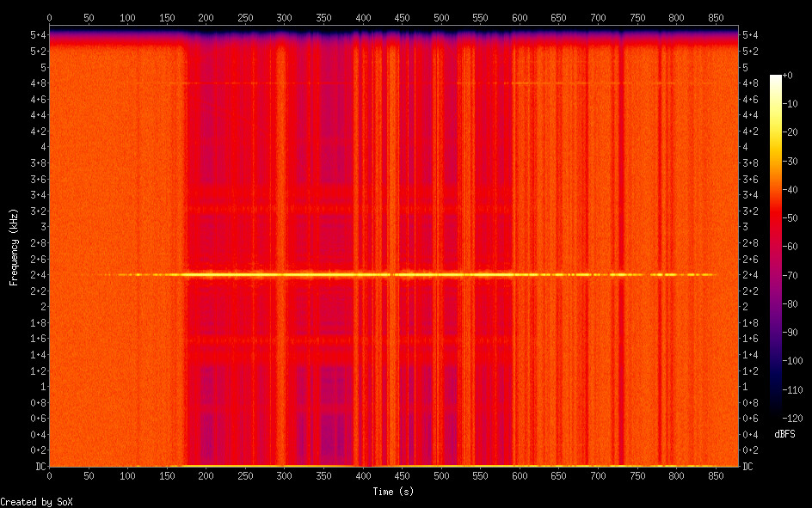Click the DC label on the right frequency axis

pyautogui.click(x=747, y=466)
